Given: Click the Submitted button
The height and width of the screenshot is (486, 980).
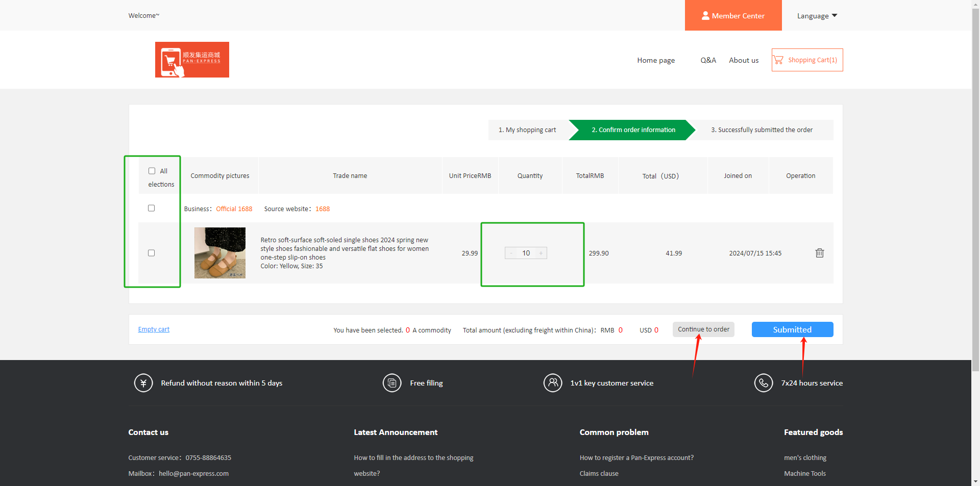Looking at the screenshot, I should [792, 329].
